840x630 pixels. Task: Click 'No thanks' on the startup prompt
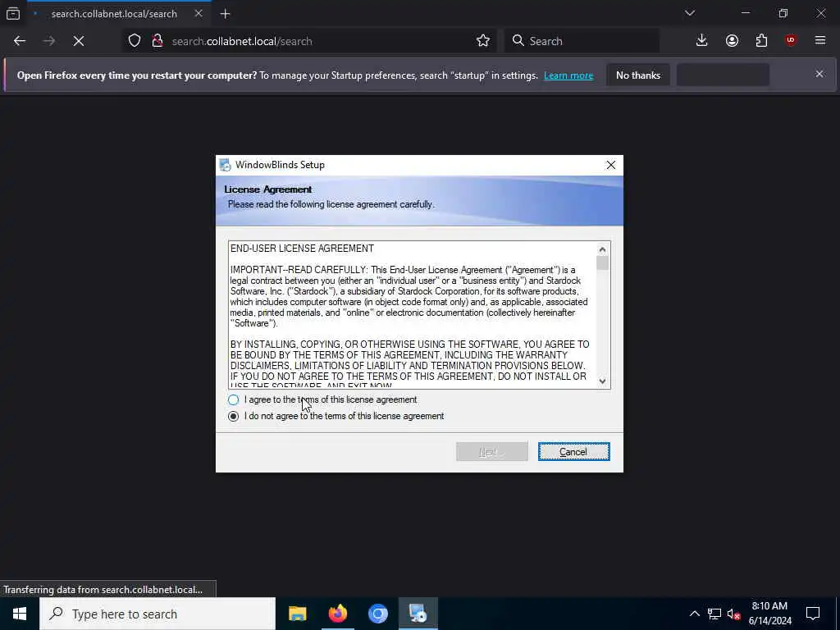(x=638, y=75)
